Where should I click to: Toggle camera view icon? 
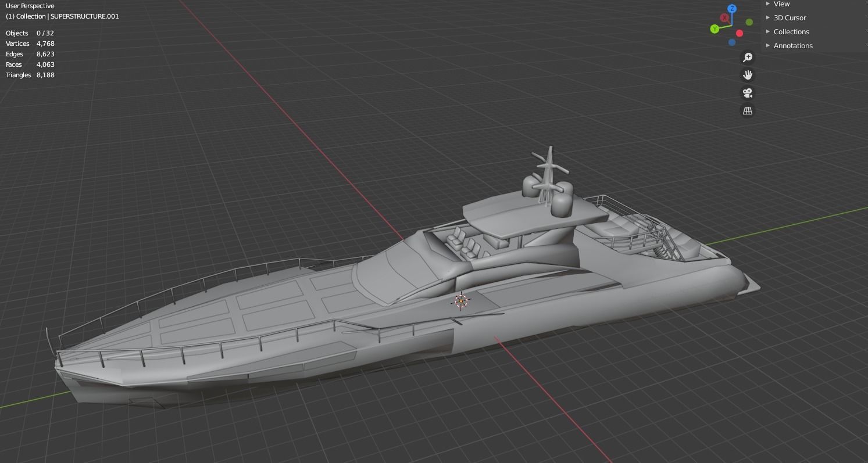[748, 93]
